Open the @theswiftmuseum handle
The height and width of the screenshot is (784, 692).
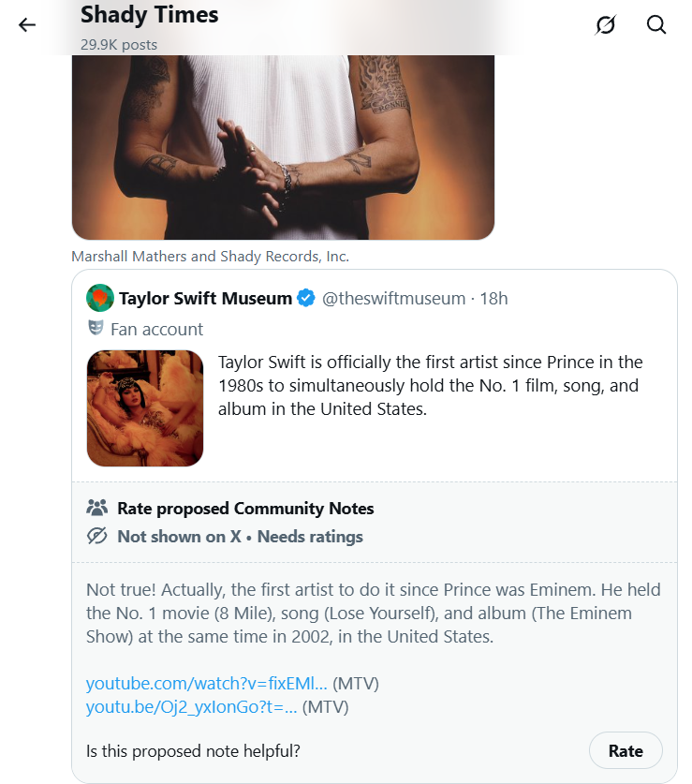click(393, 299)
